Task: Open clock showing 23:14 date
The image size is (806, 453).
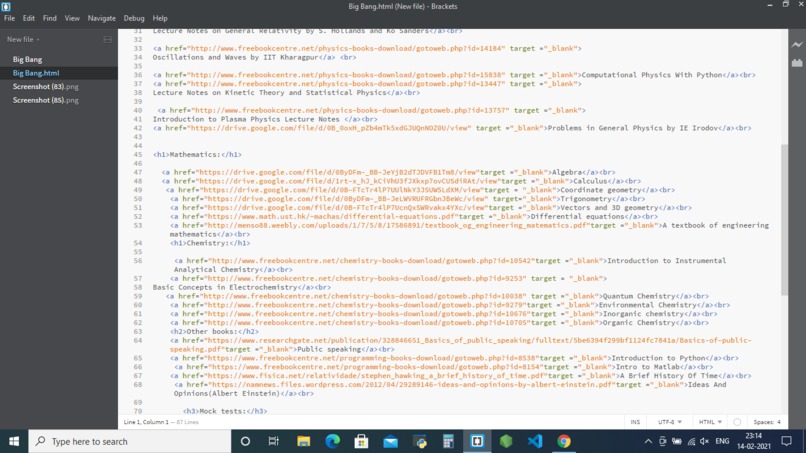Action: tap(754, 441)
